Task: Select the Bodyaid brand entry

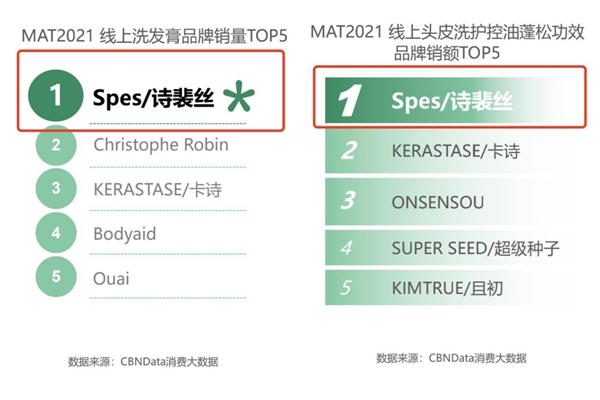Action: (x=126, y=232)
